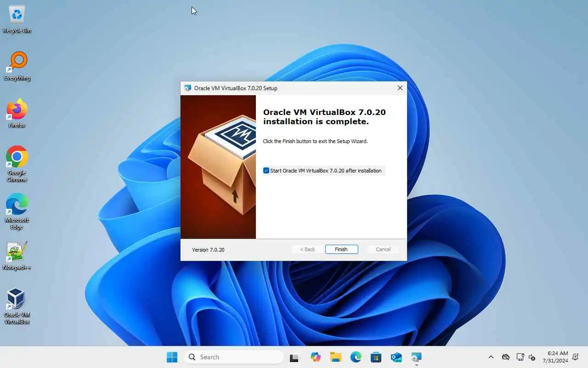The width and height of the screenshot is (588, 368).
Task: Close the VirtualBox Setup dialog
Action: (400, 88)
